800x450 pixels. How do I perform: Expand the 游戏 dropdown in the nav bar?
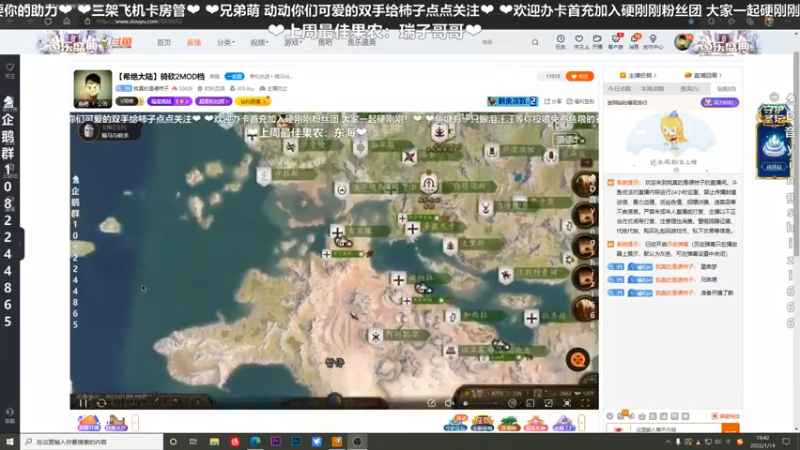(292, 42)
